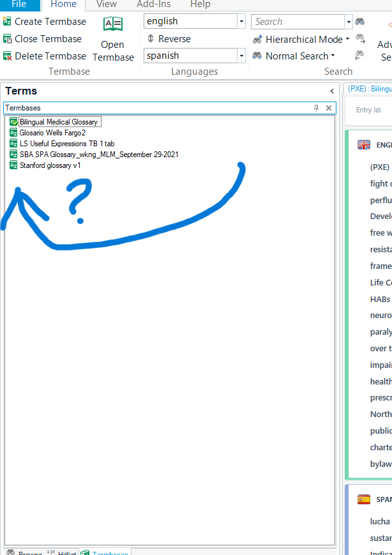The width and height of the screenshot is (392, 555).
Task: Select Glosario Wells Fargo2 in termbase list
Action: point(53,133)
